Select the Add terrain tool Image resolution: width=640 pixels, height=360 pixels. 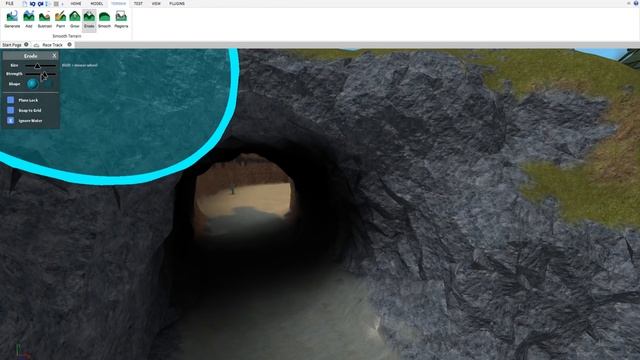point(29,20)
